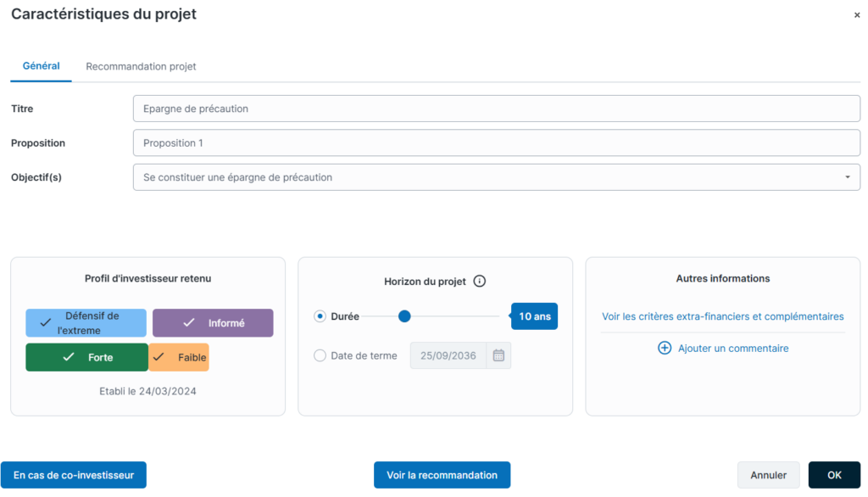The width and height of the screenshot is (868, 497).
Task: Open the calendar picker icon
Action: pos(498,355)
